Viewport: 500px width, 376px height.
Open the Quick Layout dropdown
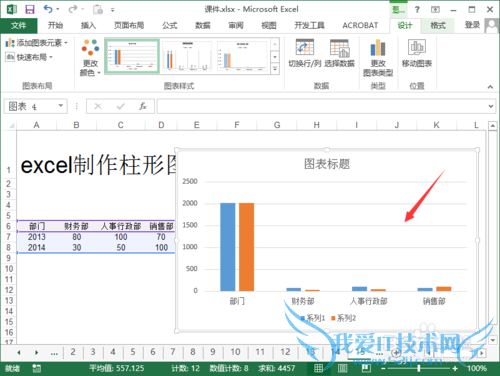pos(29,57)
